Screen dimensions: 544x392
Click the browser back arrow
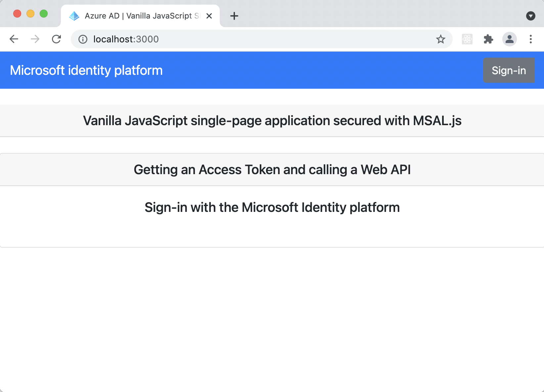(x=14, y=39)
